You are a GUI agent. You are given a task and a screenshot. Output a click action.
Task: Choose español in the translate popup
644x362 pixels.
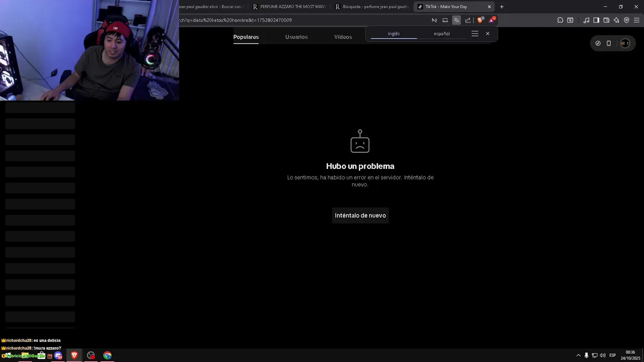tap(442, 34)
